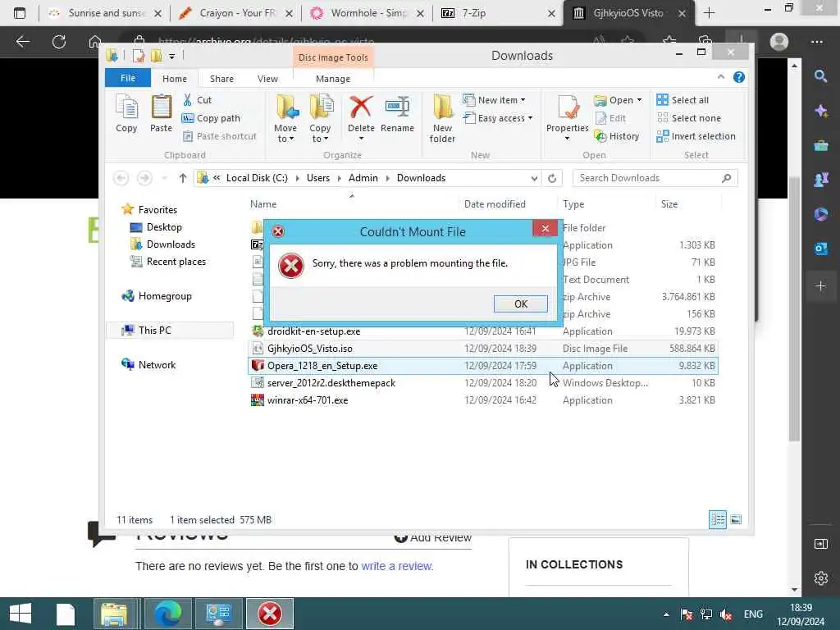This screenshot has width=840, height=630.
Task: Click Edge sidebar search icon
Action: point(820,76)
